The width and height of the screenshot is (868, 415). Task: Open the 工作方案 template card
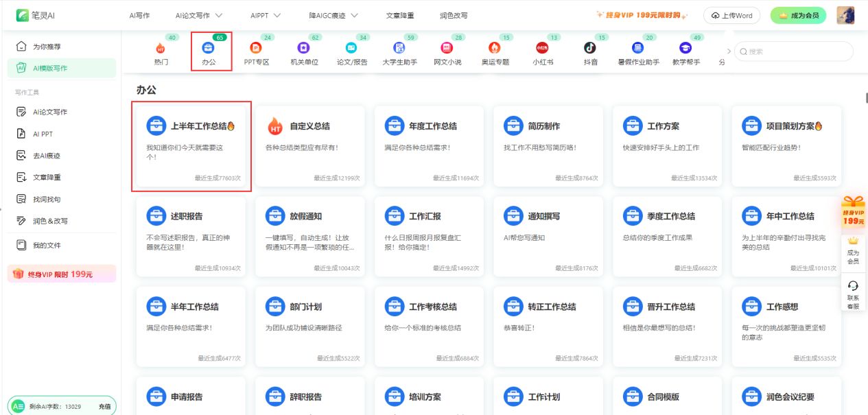tap(668, 146)
